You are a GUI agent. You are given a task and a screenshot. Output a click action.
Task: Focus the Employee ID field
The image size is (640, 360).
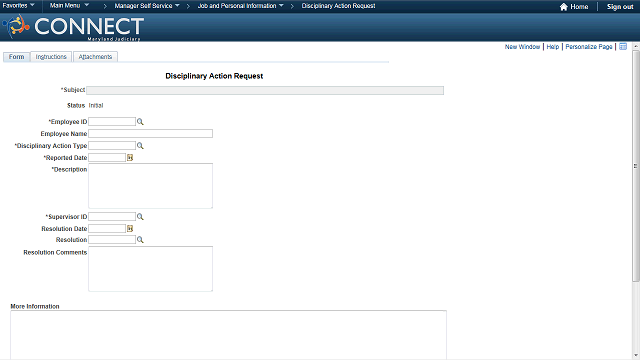click(112, 122)
